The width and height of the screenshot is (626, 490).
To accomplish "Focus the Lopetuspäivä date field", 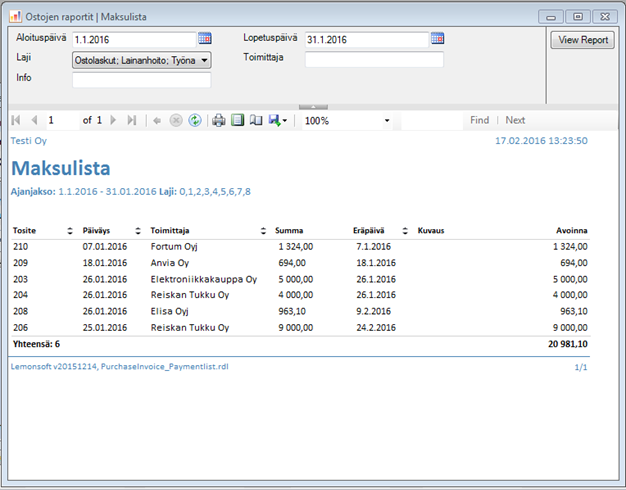I will tap(366, 40).
